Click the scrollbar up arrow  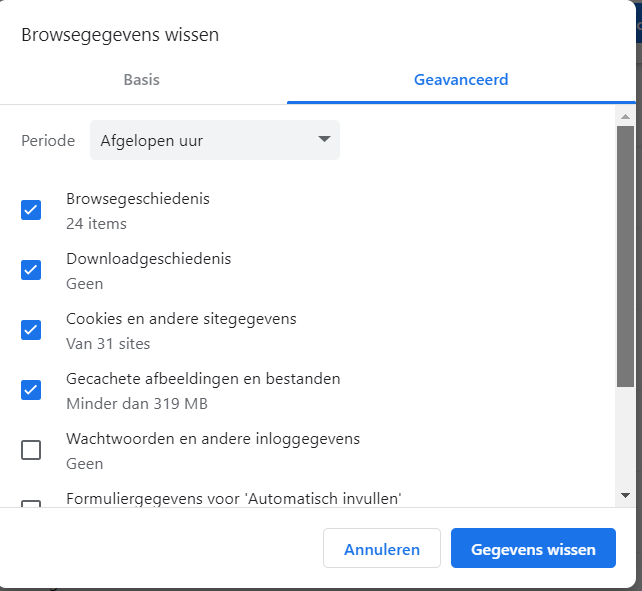coord(625,117)
